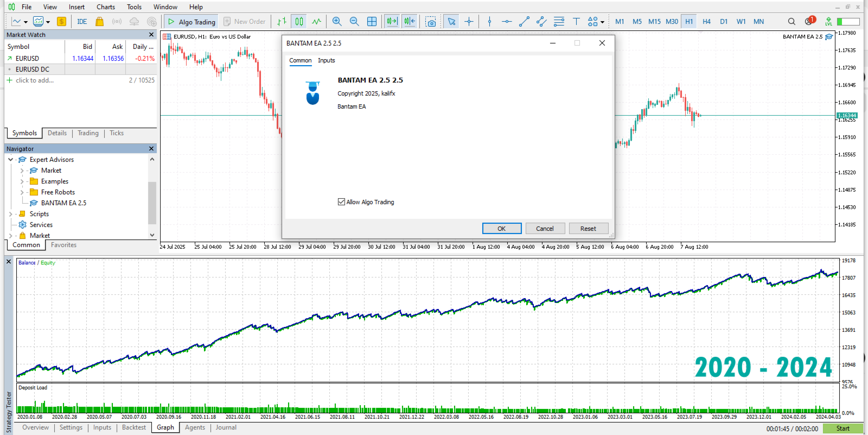Screen dimensions: 868x435
Task: Click the Reset button in dialog
Action: tap(588, 229)
